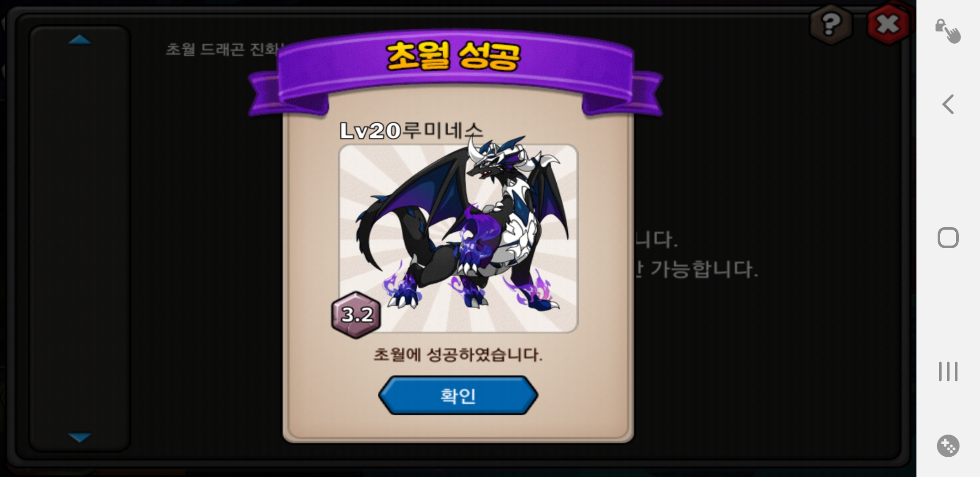The image size is (980, 477).
Task: Tap the Android home square button
Action: [x=948, y=238]
